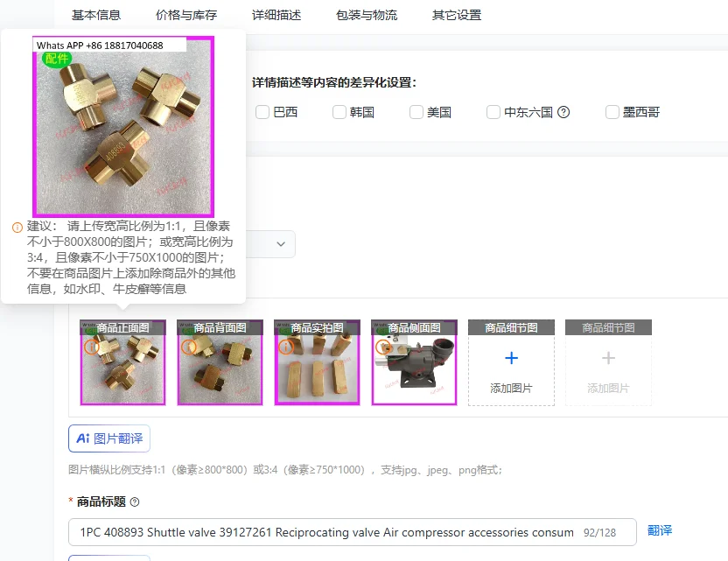Click warning icon on 商品实拍图 image
This screenshot has width=728, height=561.
click(x=285, y=347)
